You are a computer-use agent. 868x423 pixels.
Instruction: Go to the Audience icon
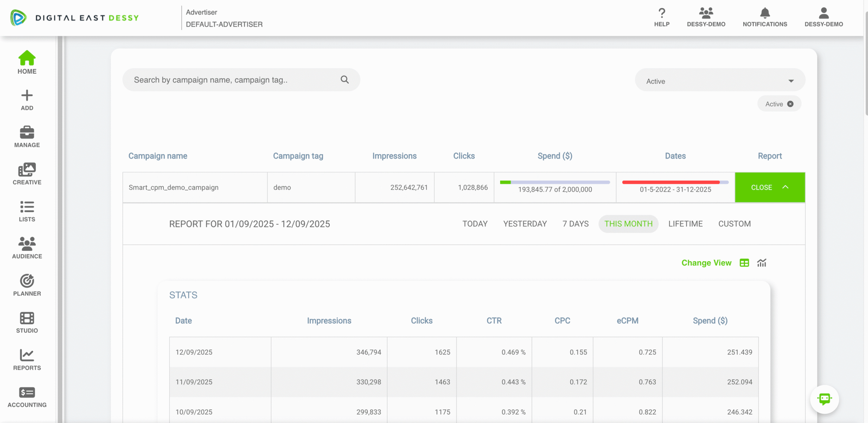tap(27, 248)
